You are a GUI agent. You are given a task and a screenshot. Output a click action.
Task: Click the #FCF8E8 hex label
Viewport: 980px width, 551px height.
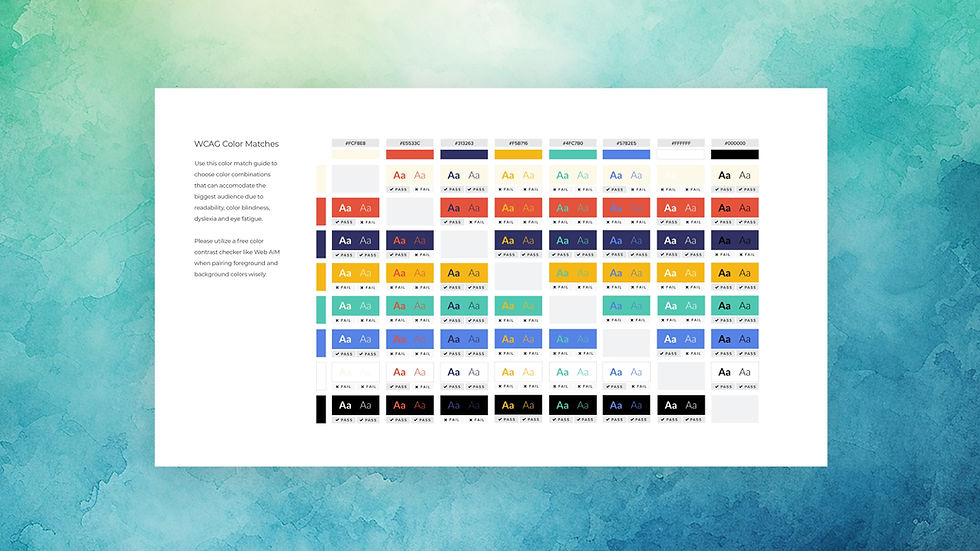tap(355, 143)
